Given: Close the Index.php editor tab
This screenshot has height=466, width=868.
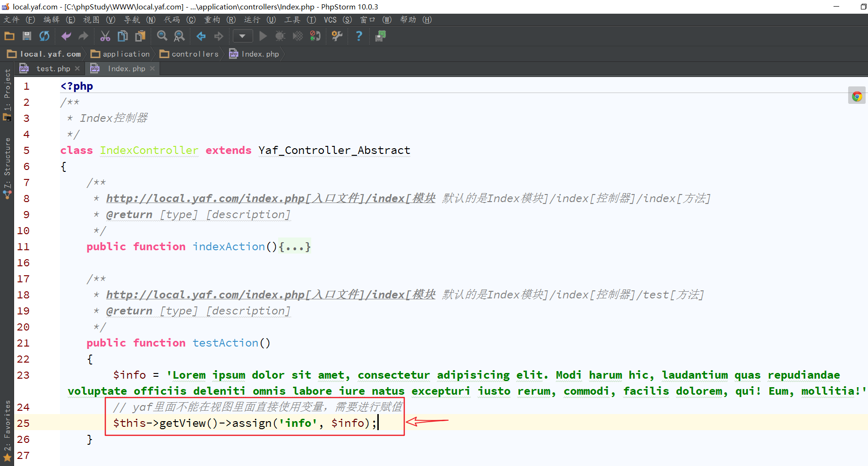Looking at the screenshot, I should (153, 69).
